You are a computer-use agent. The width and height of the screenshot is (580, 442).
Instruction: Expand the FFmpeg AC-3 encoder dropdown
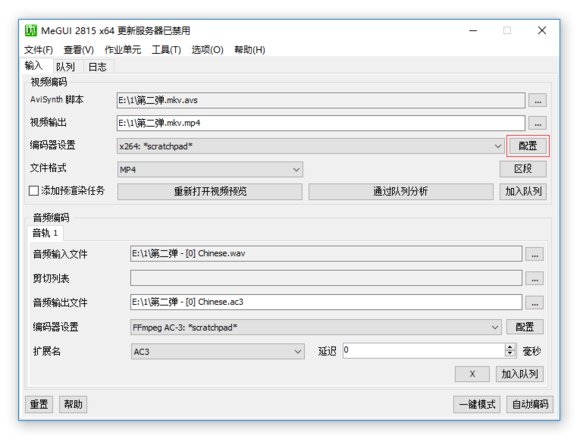click(495, 327)
